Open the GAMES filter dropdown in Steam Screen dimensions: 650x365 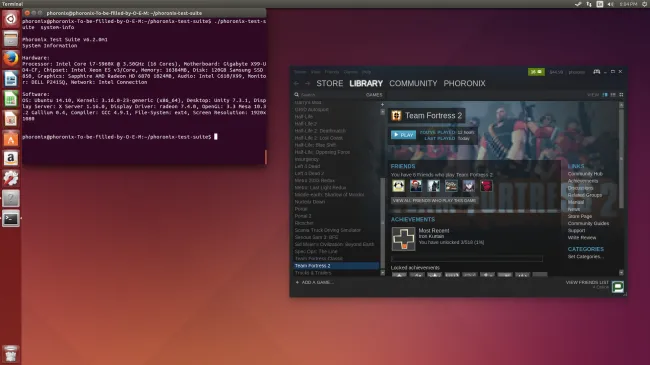(374, 95)
